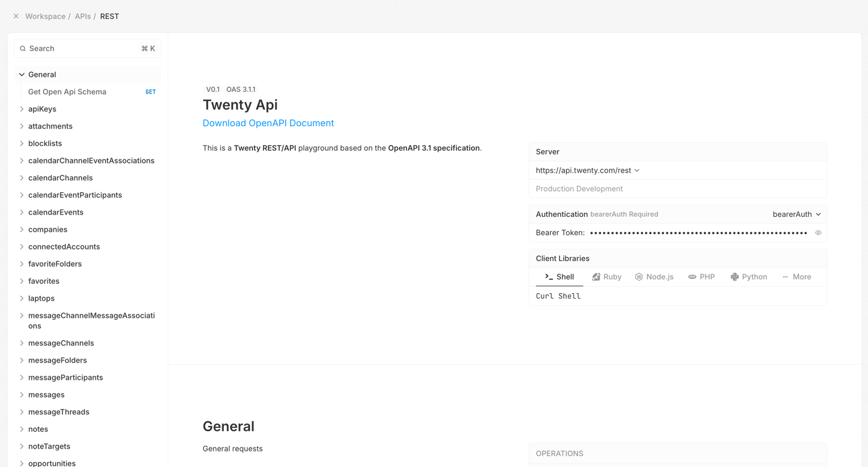The height and width of the screenshot is (467, 868).
Task: Expand the calendarEvents section
Action: click(22, 212)
